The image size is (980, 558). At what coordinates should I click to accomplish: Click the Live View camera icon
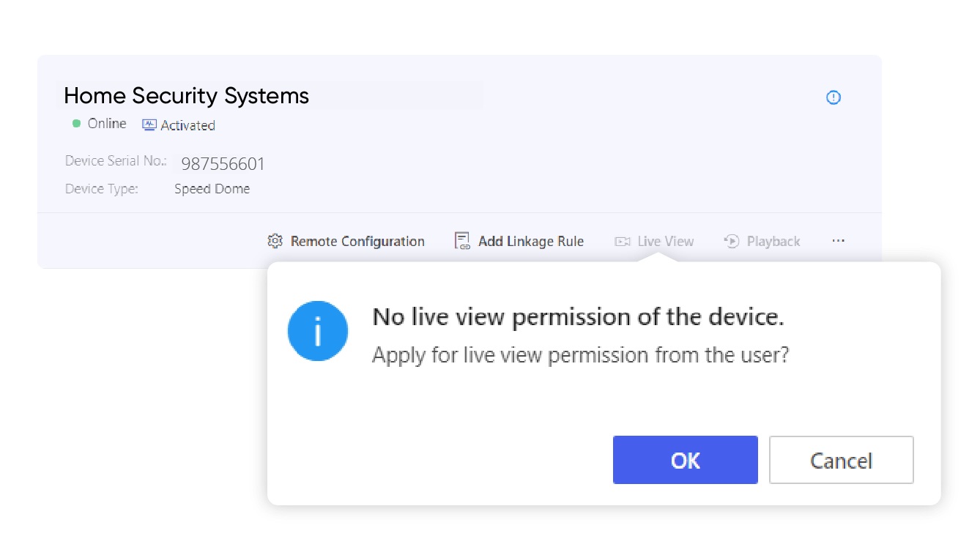[x=623, y=242]
